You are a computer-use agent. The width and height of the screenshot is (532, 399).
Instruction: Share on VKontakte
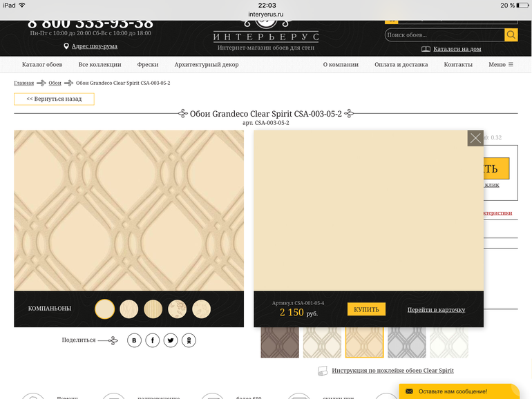(x=134, y=340)
